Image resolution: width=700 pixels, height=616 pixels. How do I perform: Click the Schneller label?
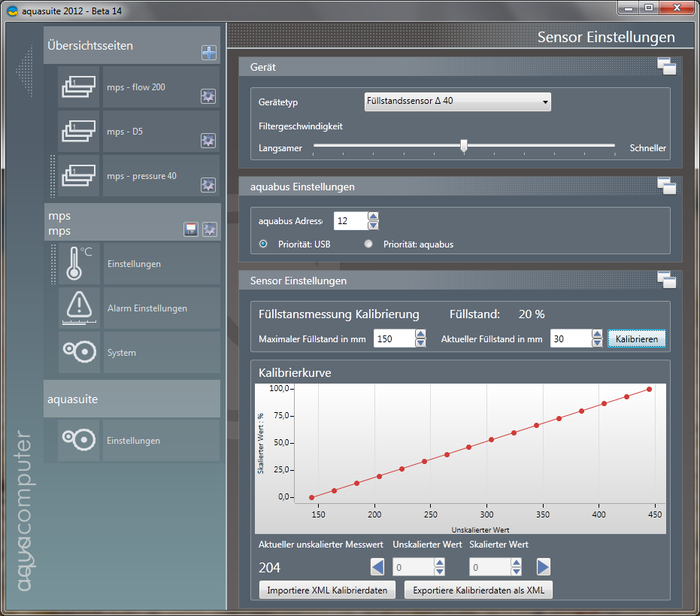coord(648,148)
